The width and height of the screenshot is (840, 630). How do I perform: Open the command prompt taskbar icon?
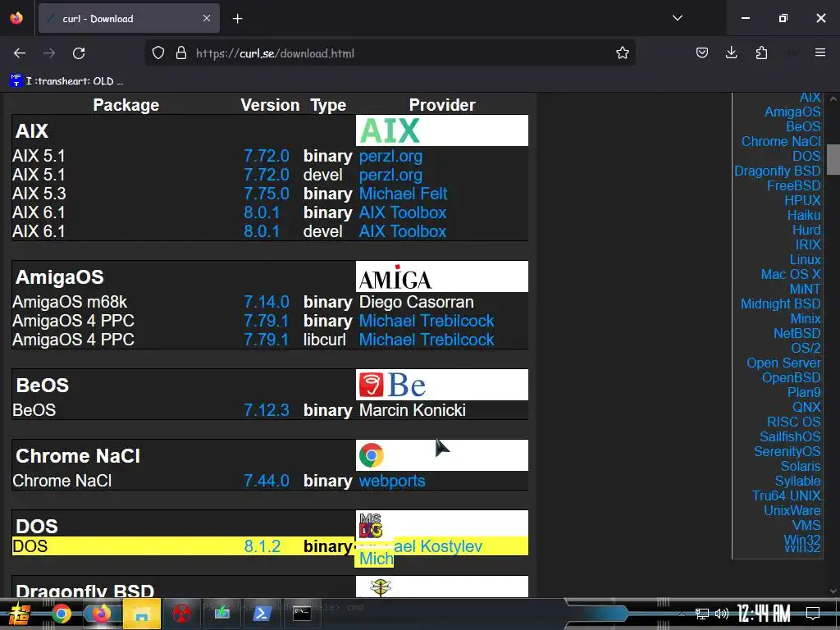(x=302, y=614)
